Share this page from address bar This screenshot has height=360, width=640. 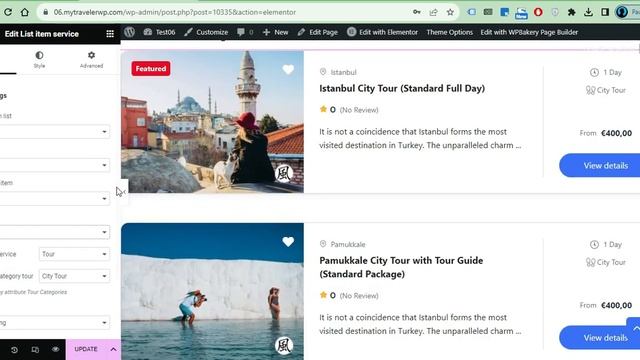pyautogui.click(x=433, y=12)
